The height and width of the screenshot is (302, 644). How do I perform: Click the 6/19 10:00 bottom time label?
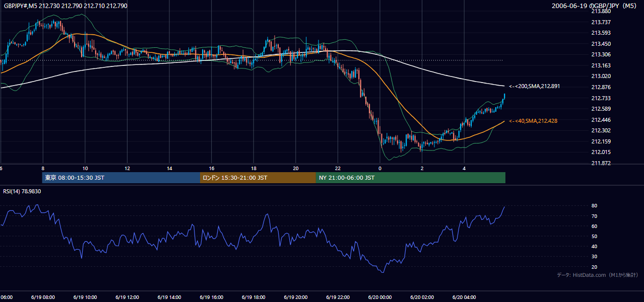pyautogui.click(x=84, y=297)
